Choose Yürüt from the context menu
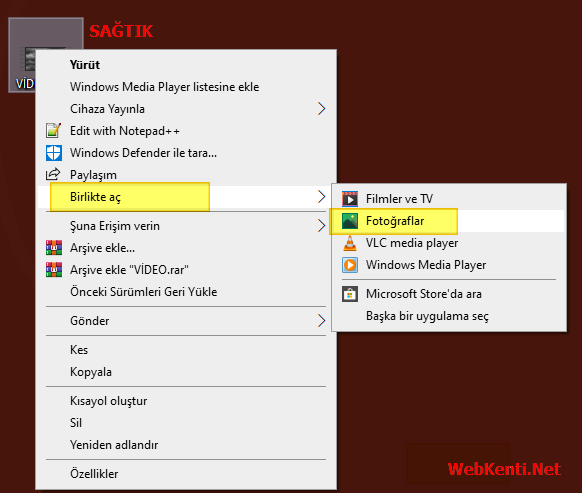The image size is (582, 493). tap(186, 65)
